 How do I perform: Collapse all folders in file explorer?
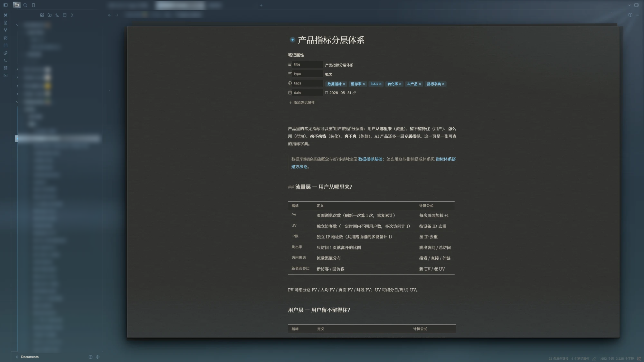72,15
